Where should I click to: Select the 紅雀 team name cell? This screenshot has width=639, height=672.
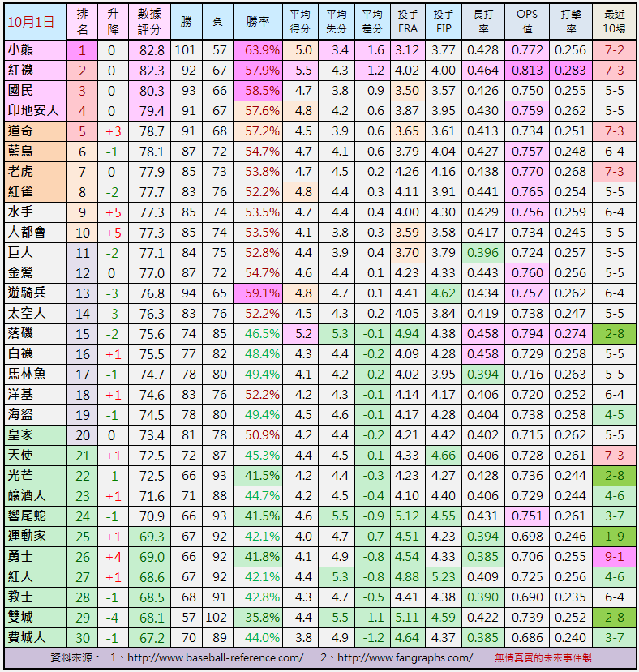[x=36, y=192]
